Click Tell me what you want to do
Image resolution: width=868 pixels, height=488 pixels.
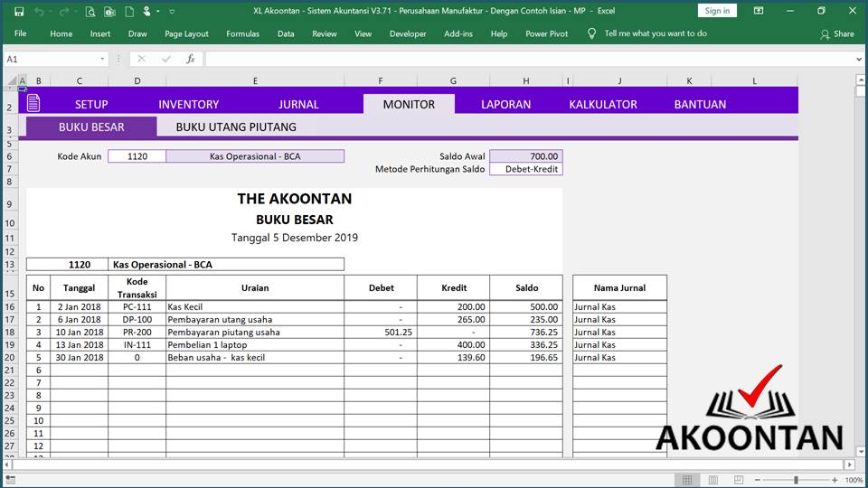click(x=656, y=33)
